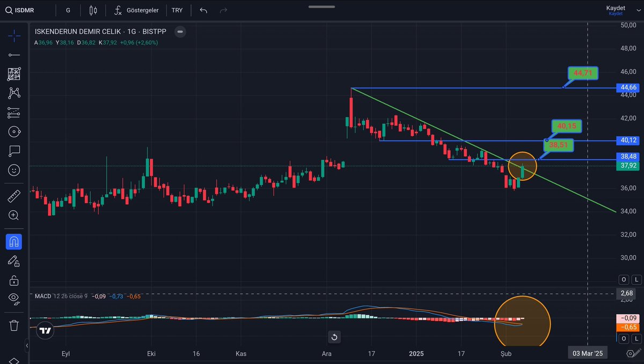This screenshot has height=364, width=644.
Task: Change the G daily interval
Action: click(68, 10)
